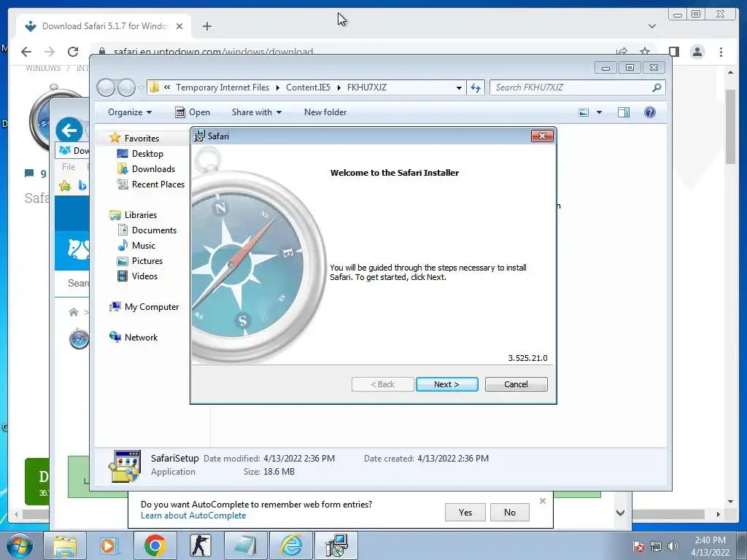The image size is (747, 560).
Task: Open Desktop in navigation pane
Action: click(147, 154)
